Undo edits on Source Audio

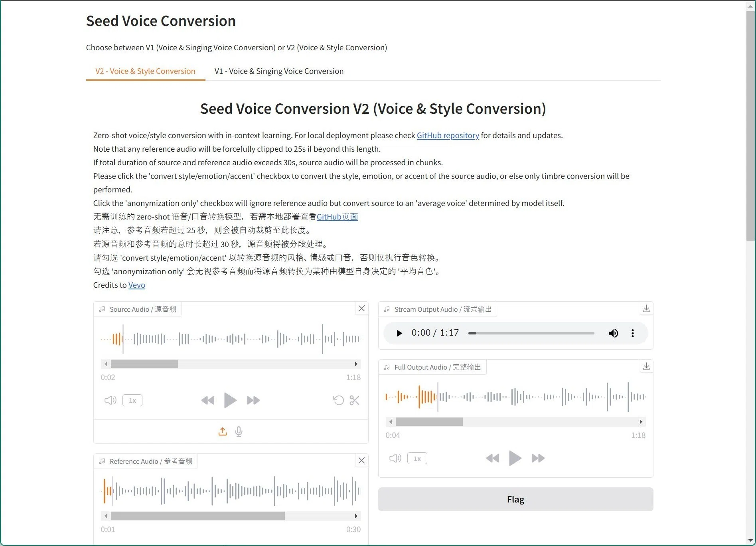tap(338, 400)
